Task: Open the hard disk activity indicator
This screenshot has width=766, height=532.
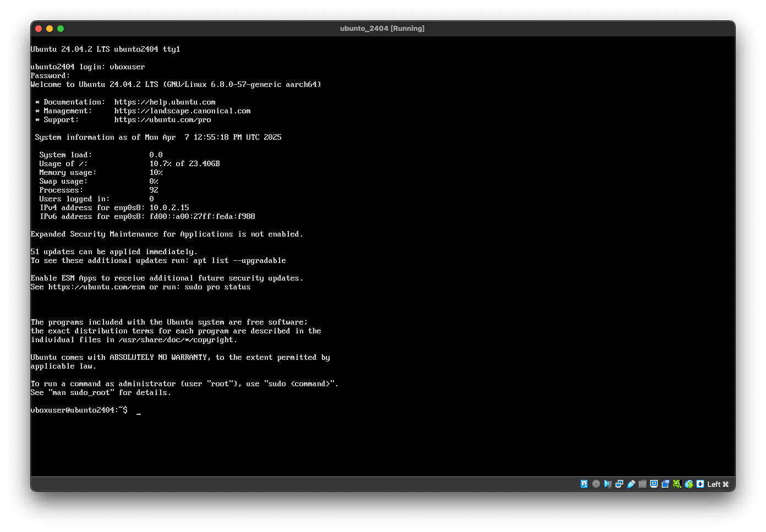Action: pyautogui.click(x=584, y=484)
